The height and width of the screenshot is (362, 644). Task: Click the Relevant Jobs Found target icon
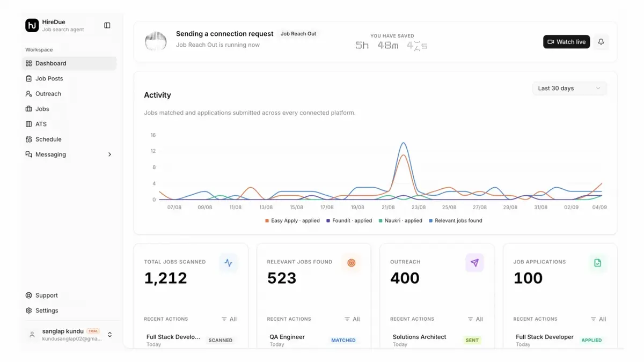tap(352, 263)
